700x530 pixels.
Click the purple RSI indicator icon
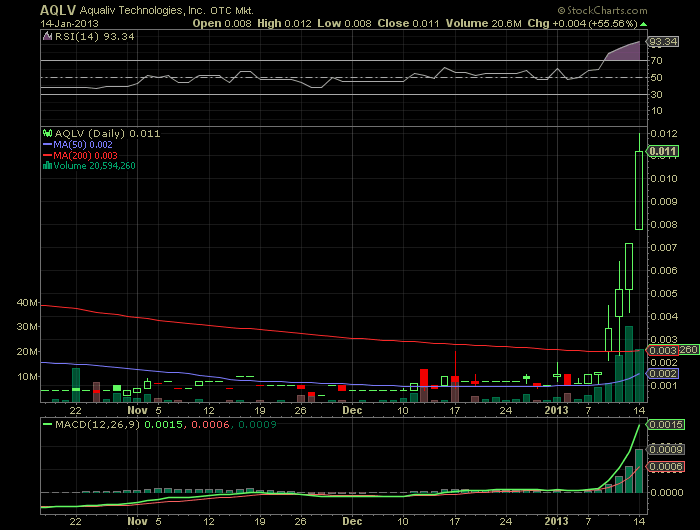click(47, 36)
